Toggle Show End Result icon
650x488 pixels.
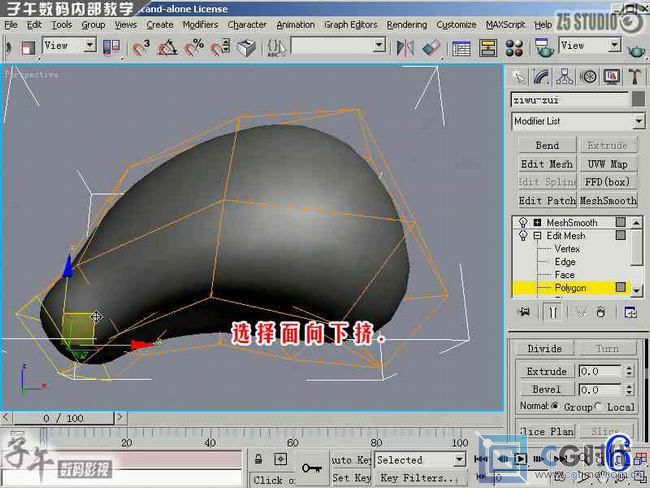[553, 312]
